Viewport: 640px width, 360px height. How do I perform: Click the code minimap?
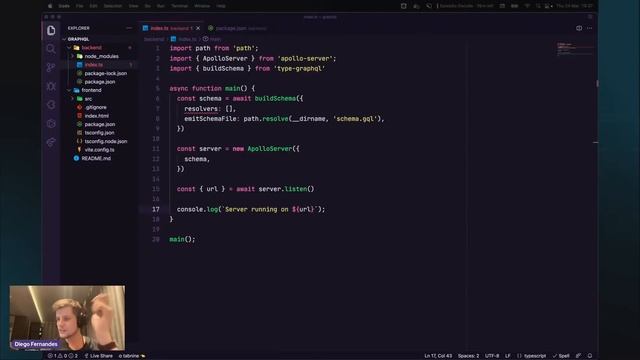pos(575,48)
